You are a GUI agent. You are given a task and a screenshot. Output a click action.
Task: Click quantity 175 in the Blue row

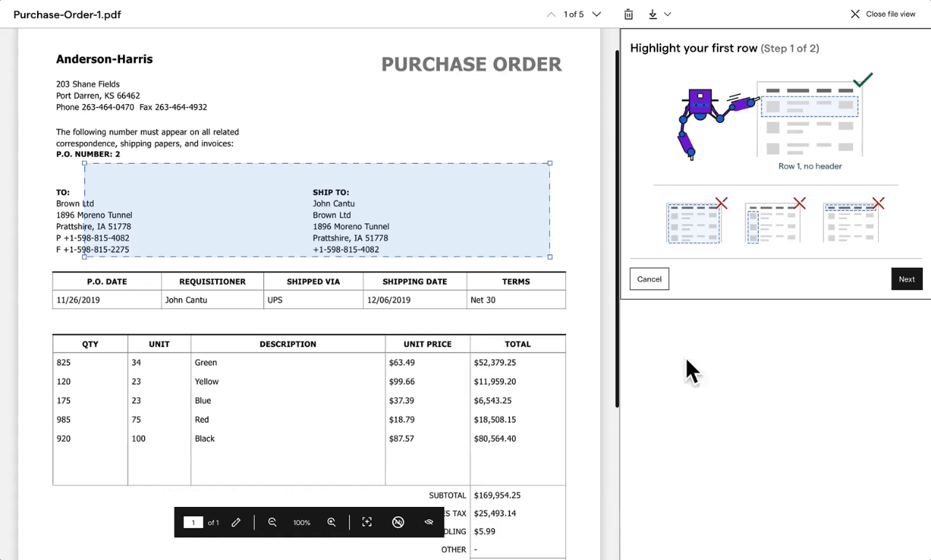tap(64, 401)
